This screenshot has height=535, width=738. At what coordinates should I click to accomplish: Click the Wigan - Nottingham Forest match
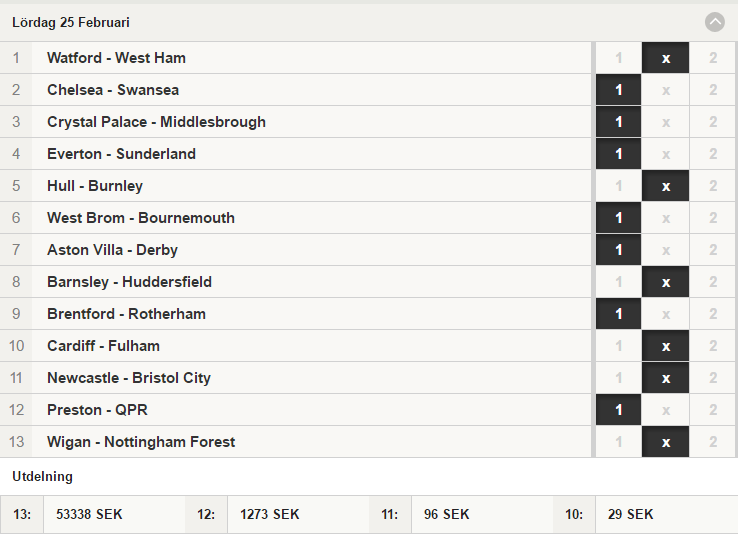[296, 442]
